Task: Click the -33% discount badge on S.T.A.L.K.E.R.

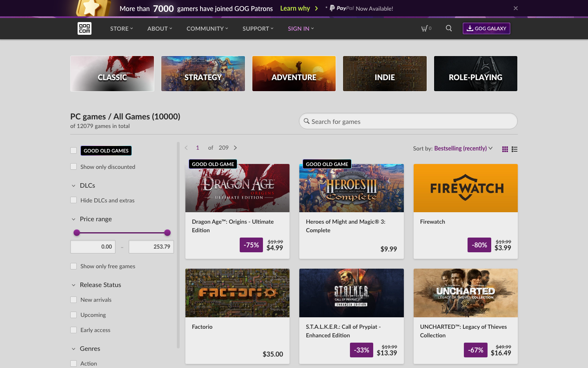Action: [361, 350]
